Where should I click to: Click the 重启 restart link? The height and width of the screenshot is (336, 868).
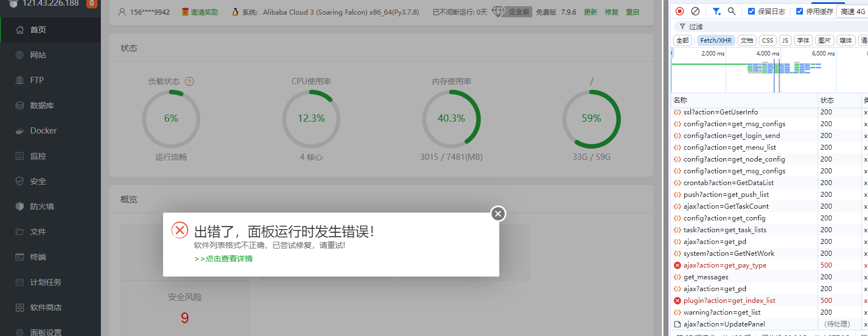click(x=632, y=12)
